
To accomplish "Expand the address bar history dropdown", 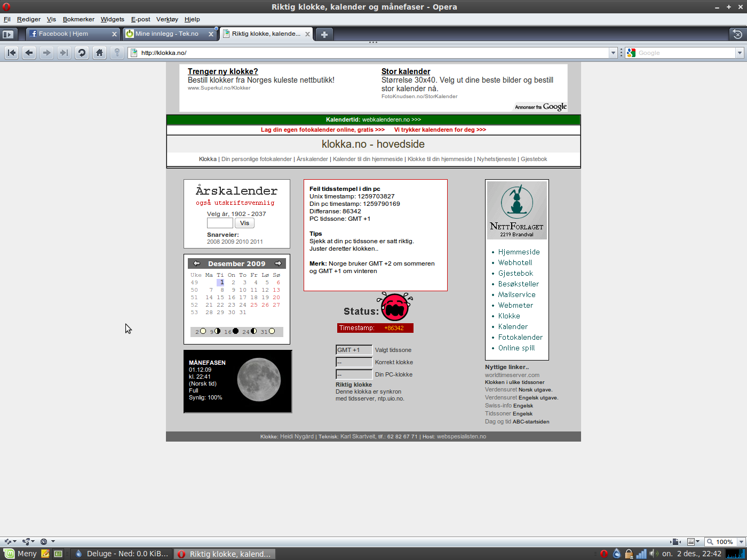I will coord(613,53).
